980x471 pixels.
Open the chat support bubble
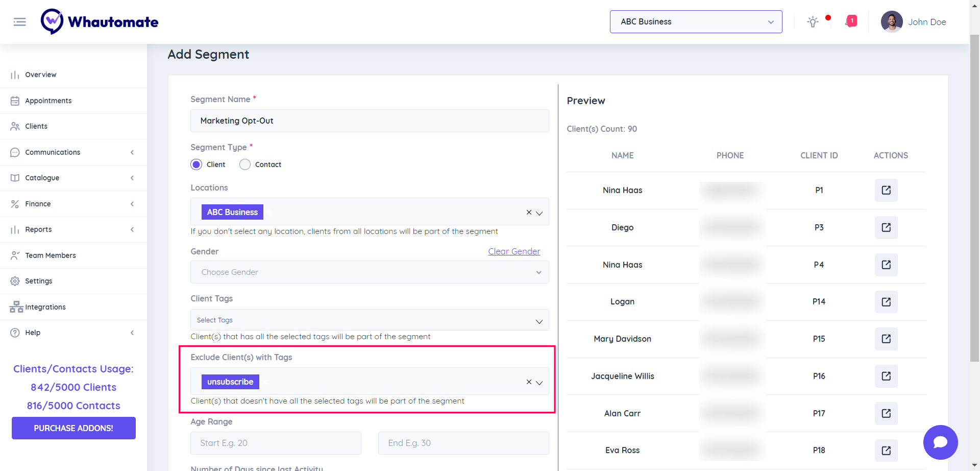(940, 442)
